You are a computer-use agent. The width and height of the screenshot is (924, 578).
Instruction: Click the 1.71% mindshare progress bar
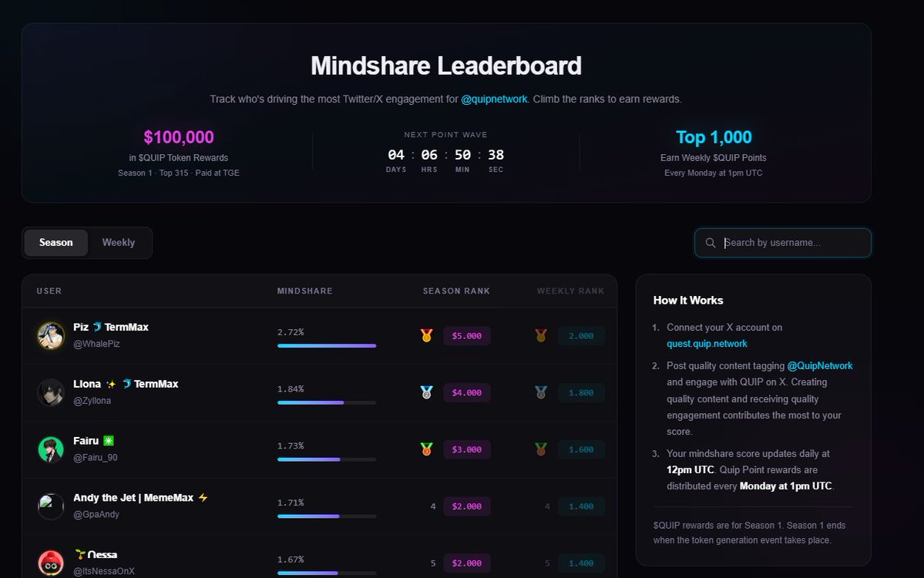(x=327, y=516)
